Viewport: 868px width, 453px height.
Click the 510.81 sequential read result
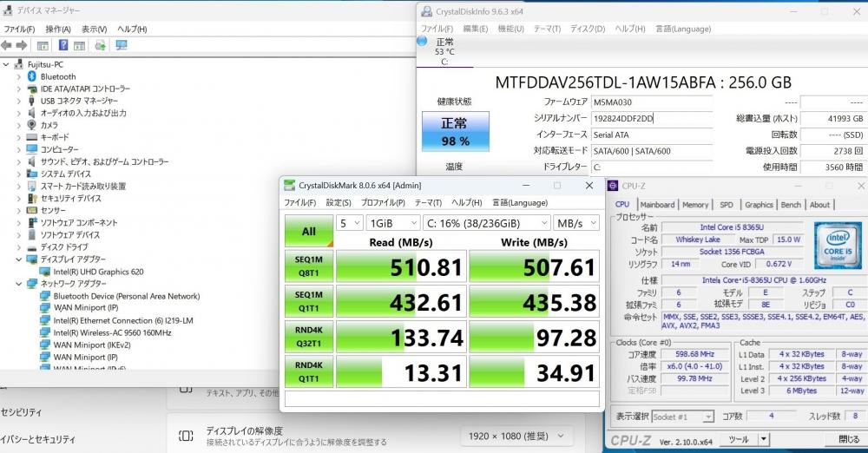pyautogui.click(x=401, y=267)
